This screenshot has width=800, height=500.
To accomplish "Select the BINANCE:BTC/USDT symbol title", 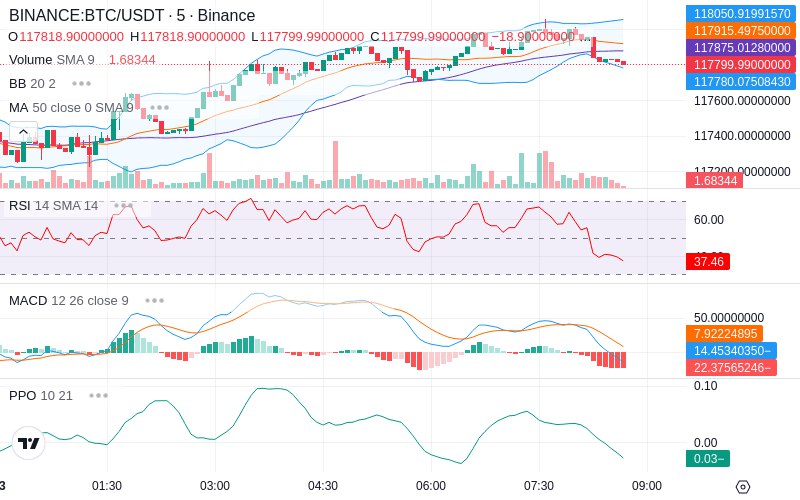I will point(132,15).
